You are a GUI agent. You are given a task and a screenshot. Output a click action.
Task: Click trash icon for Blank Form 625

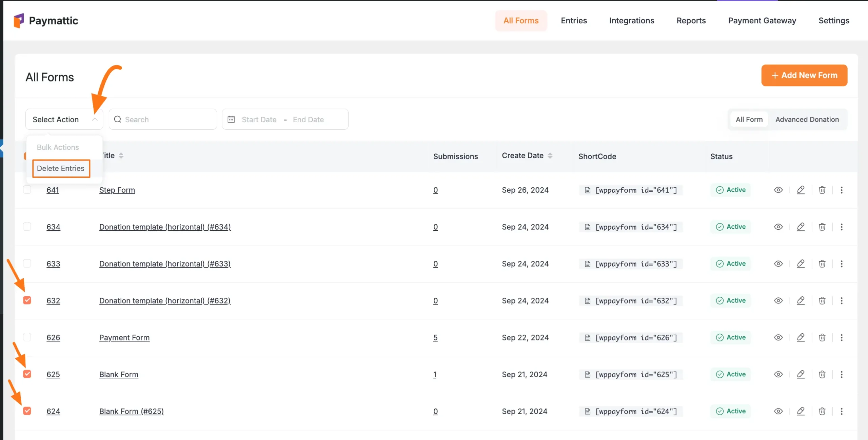(x=822, y=375)
